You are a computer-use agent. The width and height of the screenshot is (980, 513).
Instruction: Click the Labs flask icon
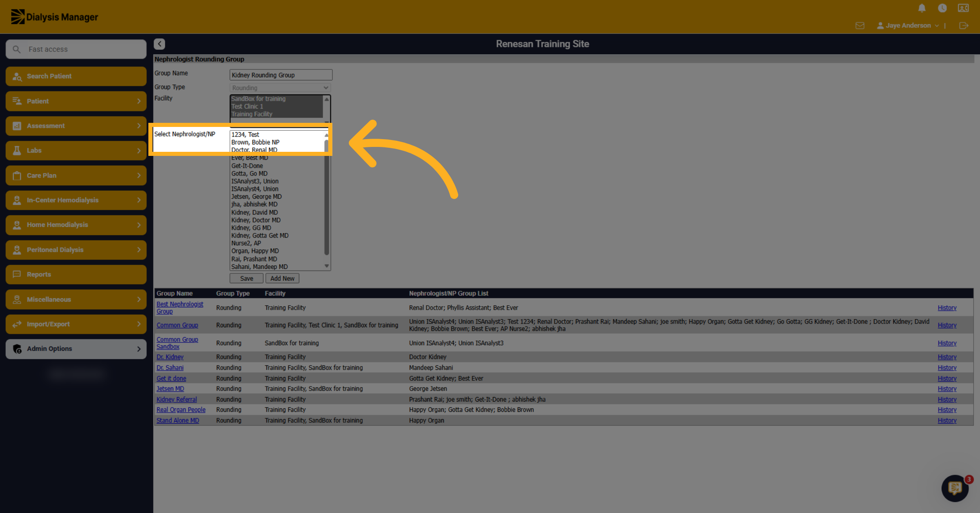click(x=17, y=151)
